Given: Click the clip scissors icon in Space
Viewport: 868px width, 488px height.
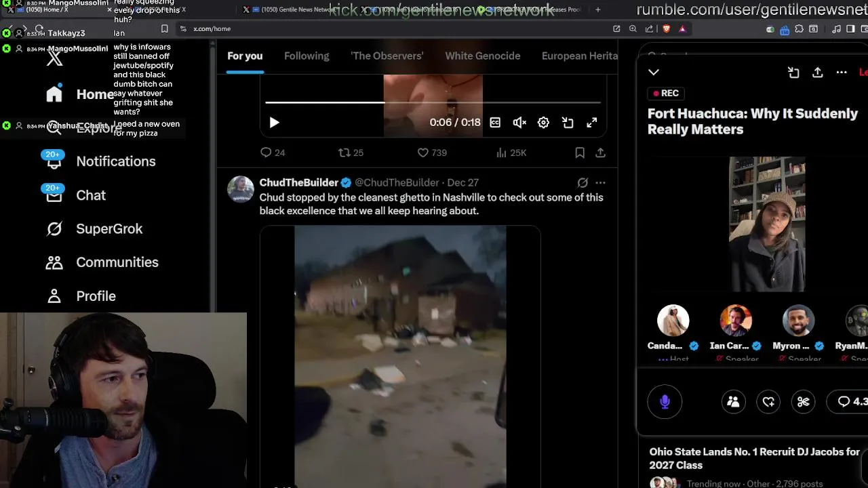Looking at the screenshot, I should click(804, 402).
